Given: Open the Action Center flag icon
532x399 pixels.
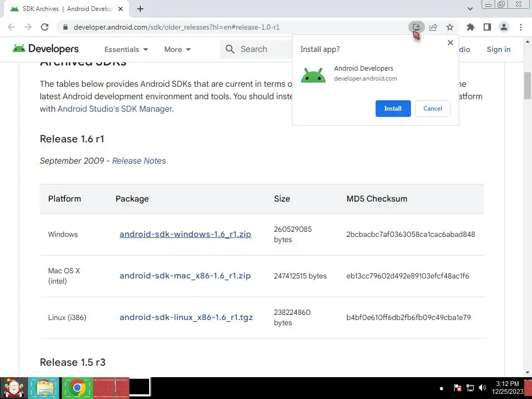Looking at the screenshot, I should tap(457, 388).
